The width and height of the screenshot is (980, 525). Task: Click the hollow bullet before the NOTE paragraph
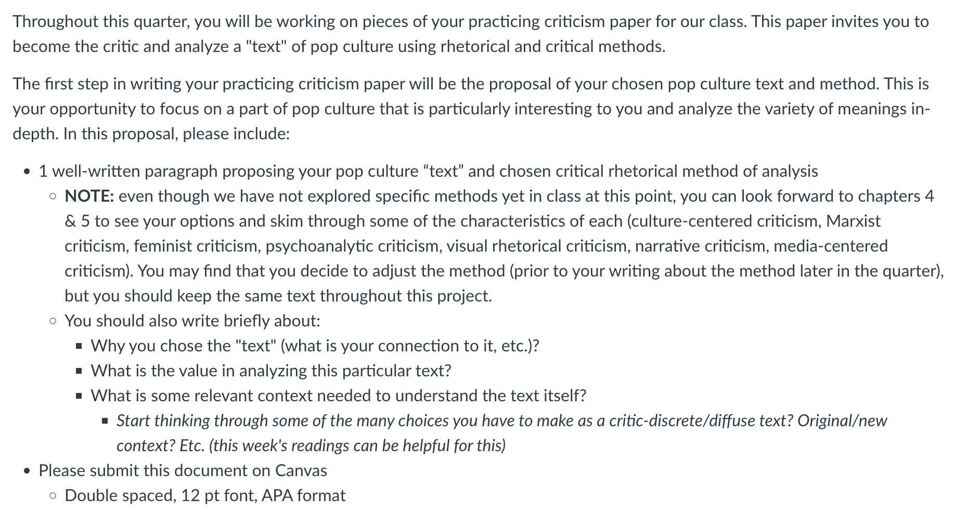coord(53,196)
